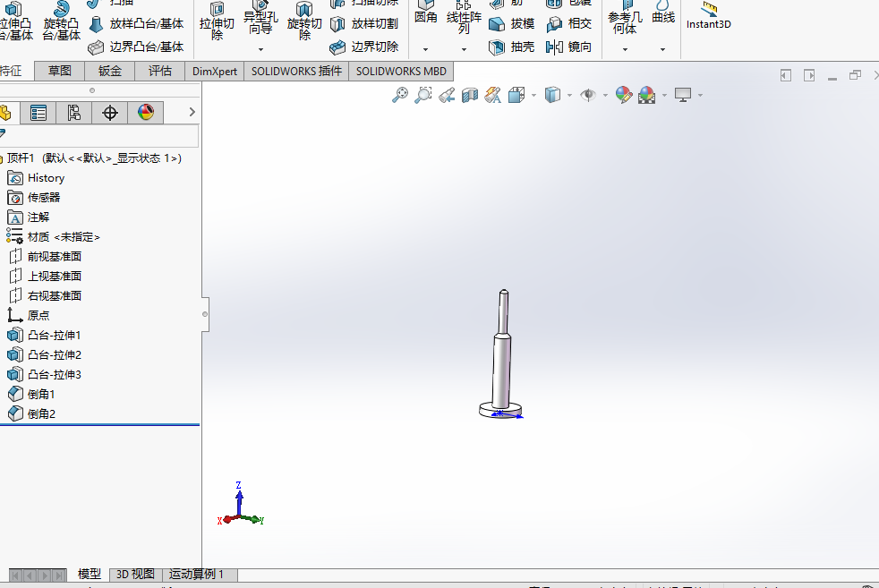Open the DimXpert tab
The image size is (879, 588).
tap(215, 72)
